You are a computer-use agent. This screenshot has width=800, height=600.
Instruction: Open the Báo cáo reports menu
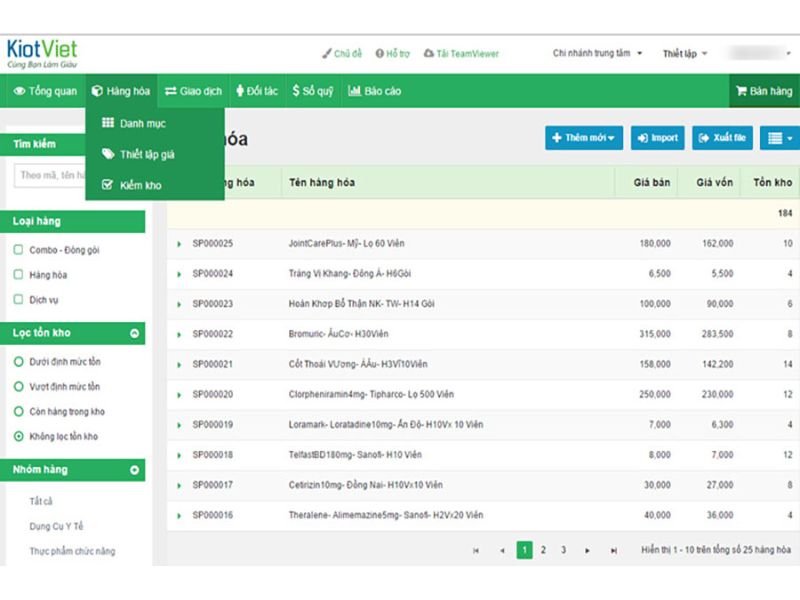click(x=374, y=91)
